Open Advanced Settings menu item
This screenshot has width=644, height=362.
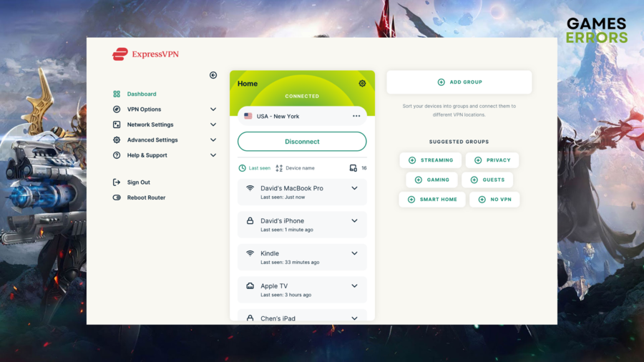pyautogui.click(x=152, y=140)
